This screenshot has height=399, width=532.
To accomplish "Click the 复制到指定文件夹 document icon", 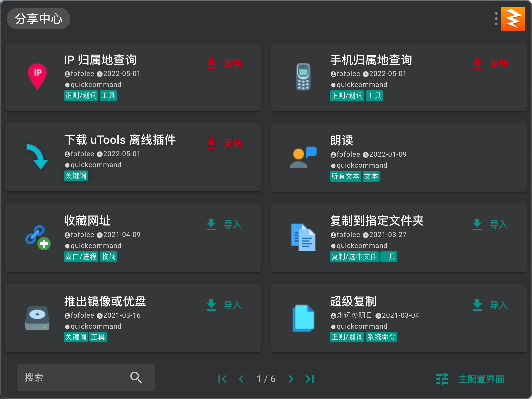I will pos(303,237).
